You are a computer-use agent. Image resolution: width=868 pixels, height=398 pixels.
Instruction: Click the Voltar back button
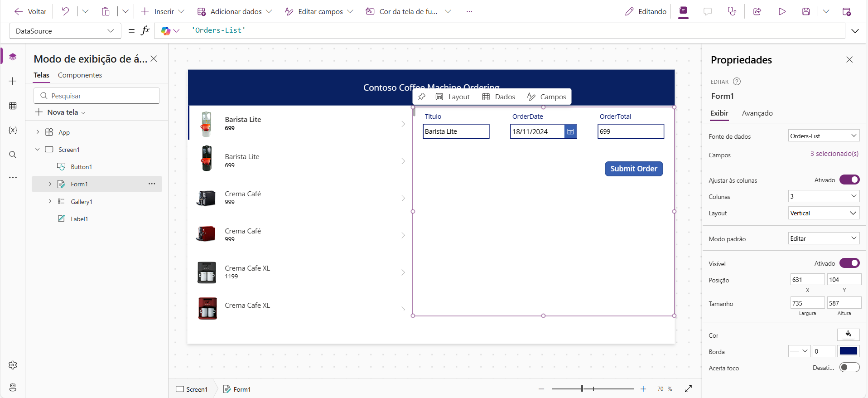click(x=30, y=11)
